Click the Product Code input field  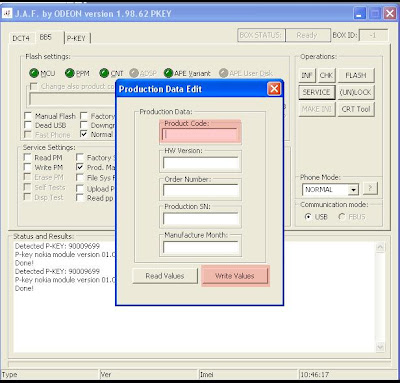click(201, 134)
